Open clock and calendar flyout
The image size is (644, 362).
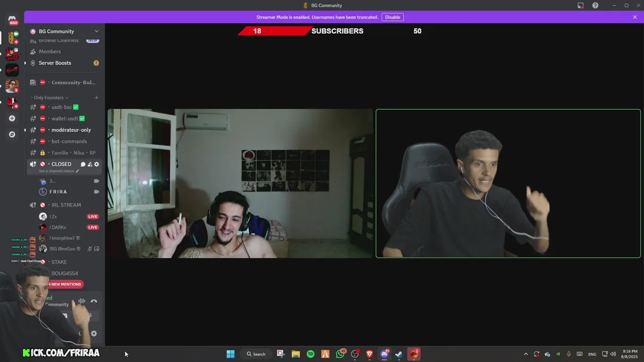coord(630,354)
